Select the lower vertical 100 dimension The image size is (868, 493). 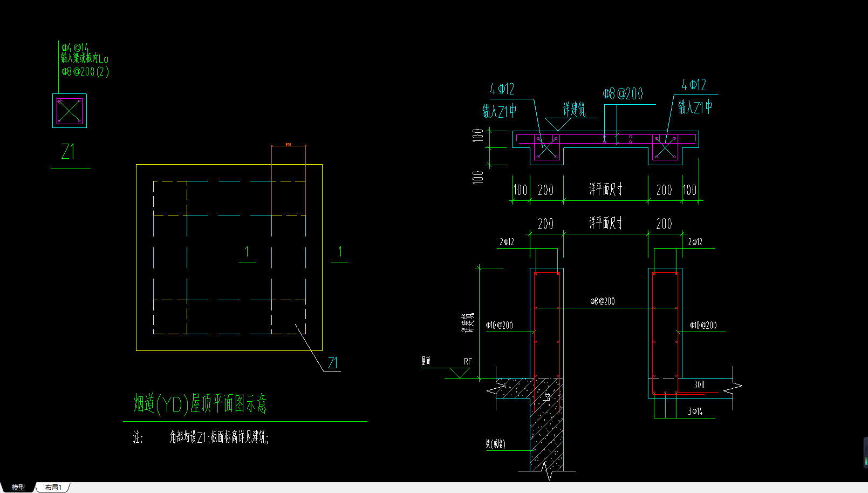[x=478, y=178]
